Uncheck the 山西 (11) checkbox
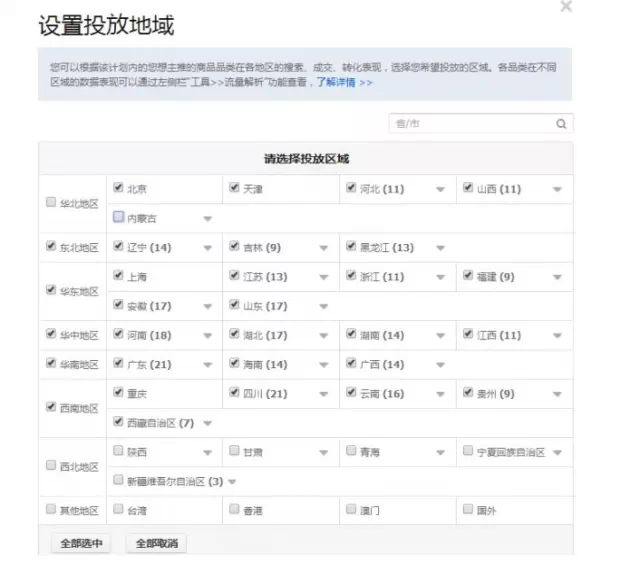Image resolution: width=640 pixels, height=575 pixels. pyautogui.click(x=468, y=187)
